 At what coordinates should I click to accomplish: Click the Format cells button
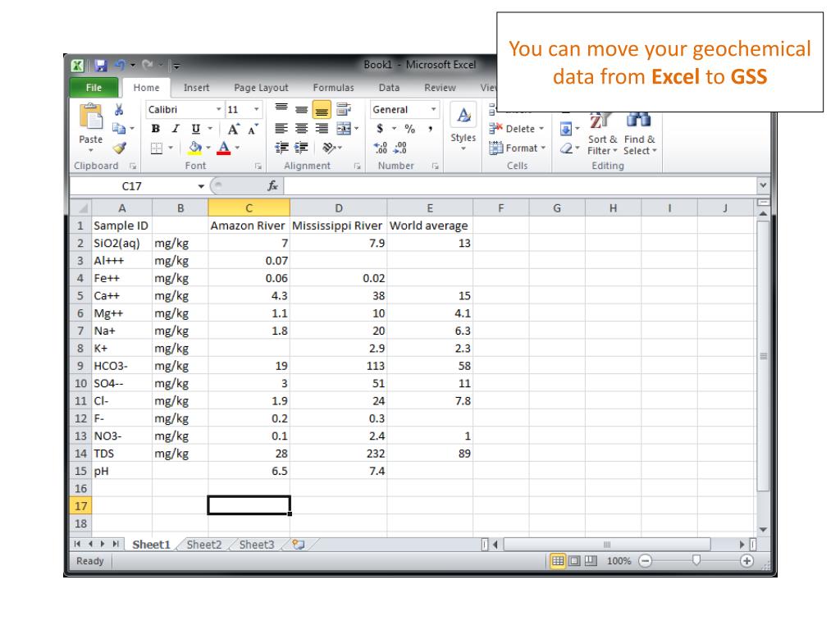pos(517,148)
